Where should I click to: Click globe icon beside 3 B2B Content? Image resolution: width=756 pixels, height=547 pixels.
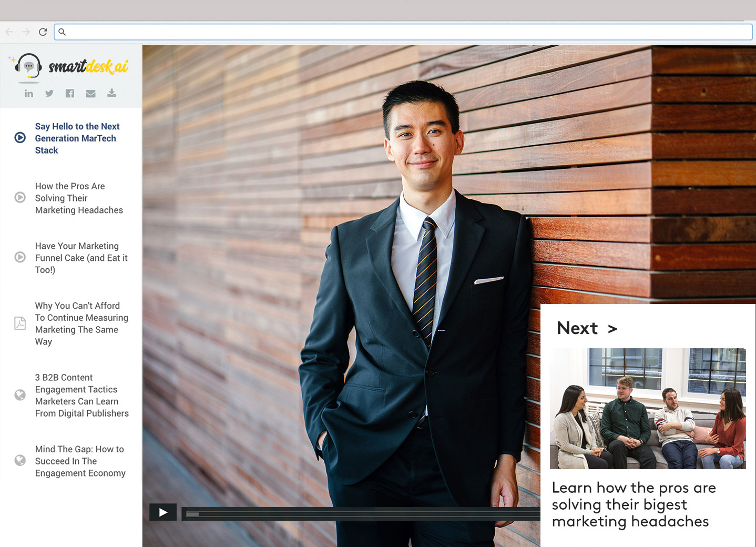(x=20, y=395)
